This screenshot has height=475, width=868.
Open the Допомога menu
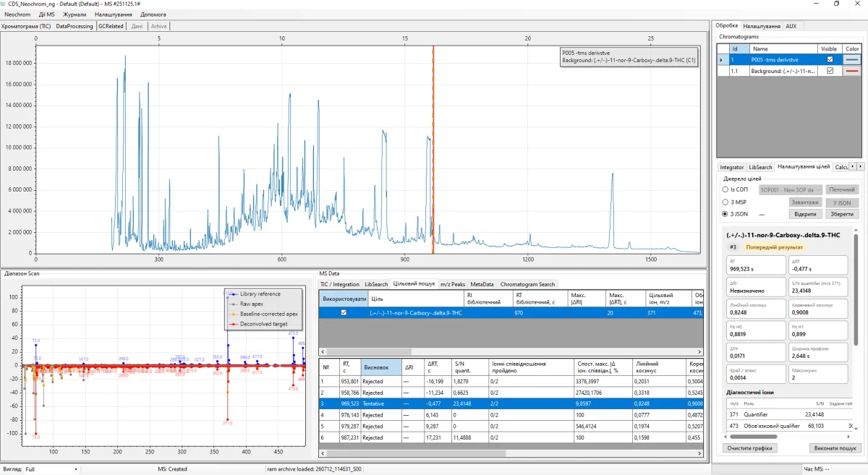pos(153,14)
